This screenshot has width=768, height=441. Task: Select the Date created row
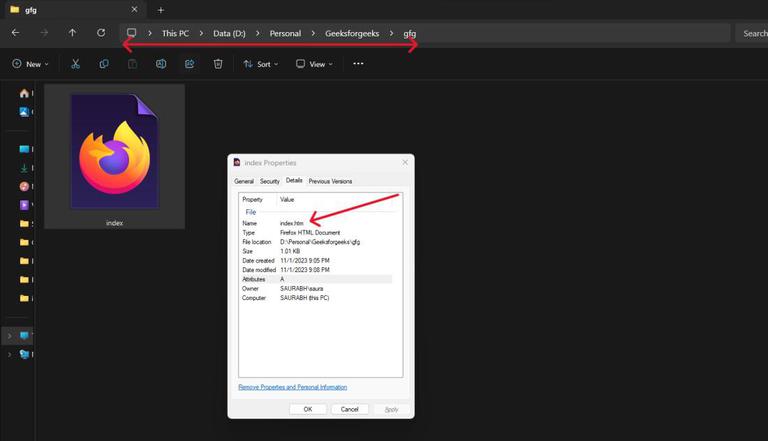click(x=316, y=261)
